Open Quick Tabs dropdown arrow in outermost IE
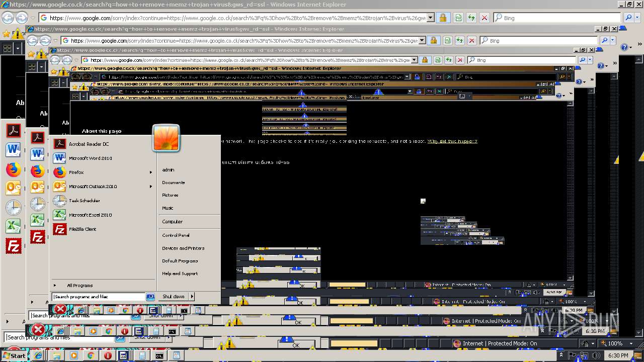Image resolution: width=644 pixels, height=362 pixels. point(18,48)
